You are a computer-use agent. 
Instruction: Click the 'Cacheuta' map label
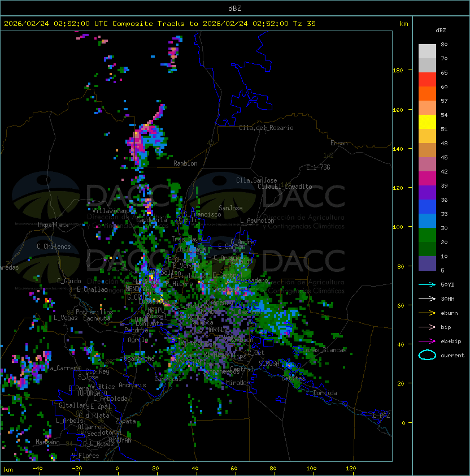click(97, 318)
